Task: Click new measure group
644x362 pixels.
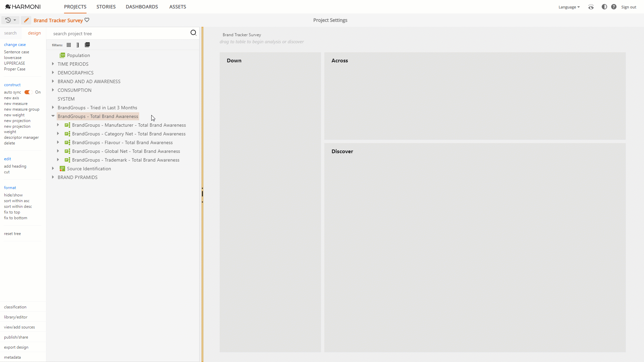Action: coord(22,109)
